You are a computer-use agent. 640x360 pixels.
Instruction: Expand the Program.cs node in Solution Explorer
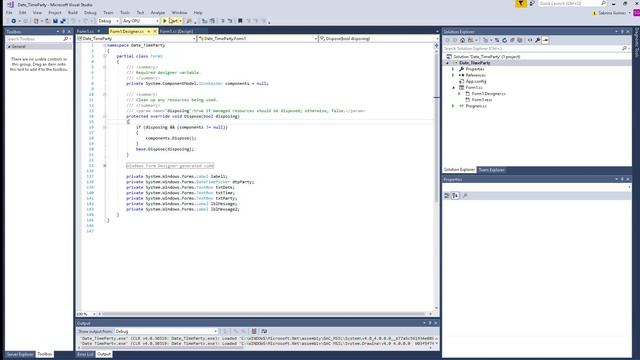click(x=453, y=106)
